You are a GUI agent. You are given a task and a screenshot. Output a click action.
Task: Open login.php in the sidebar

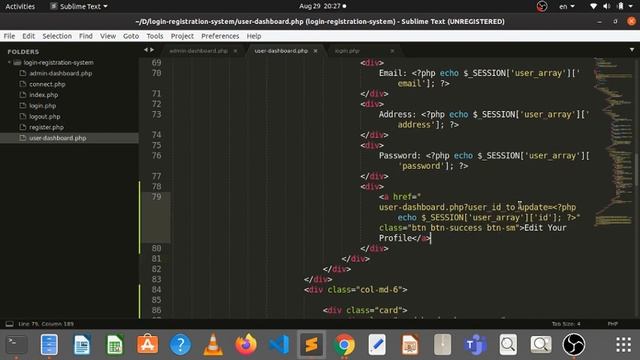(42, 106)
